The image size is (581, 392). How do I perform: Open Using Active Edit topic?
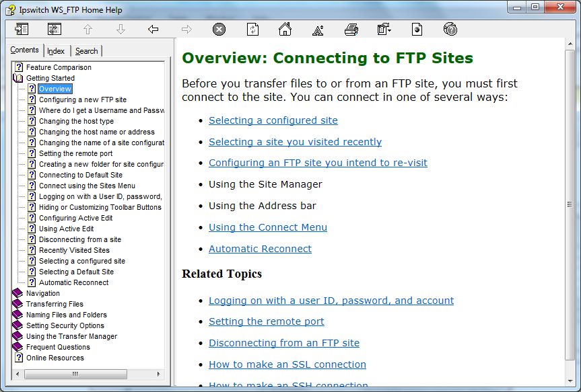(x=67, y=229)
